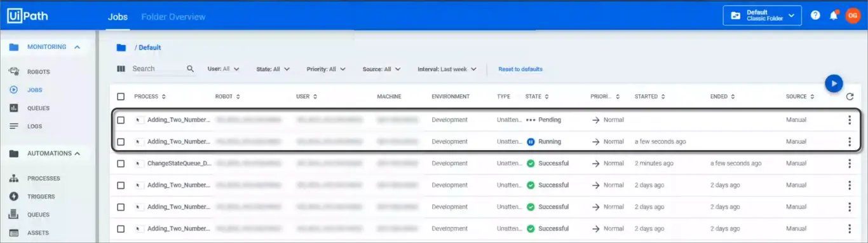The width and height of the screenshot is (868, 243).
Task: Open the Priority: All filter dropdown
Action: click(325, 69)
